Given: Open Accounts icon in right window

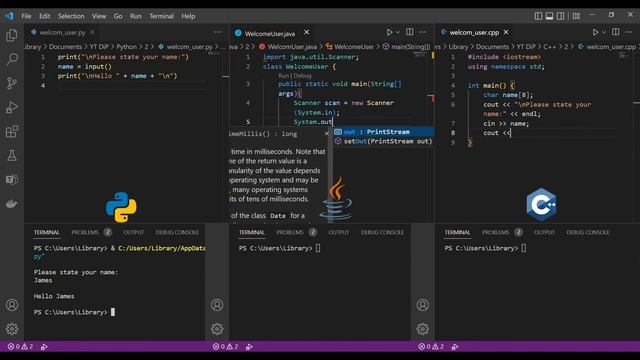Looking at the screenshot, I should pos(423,305).
